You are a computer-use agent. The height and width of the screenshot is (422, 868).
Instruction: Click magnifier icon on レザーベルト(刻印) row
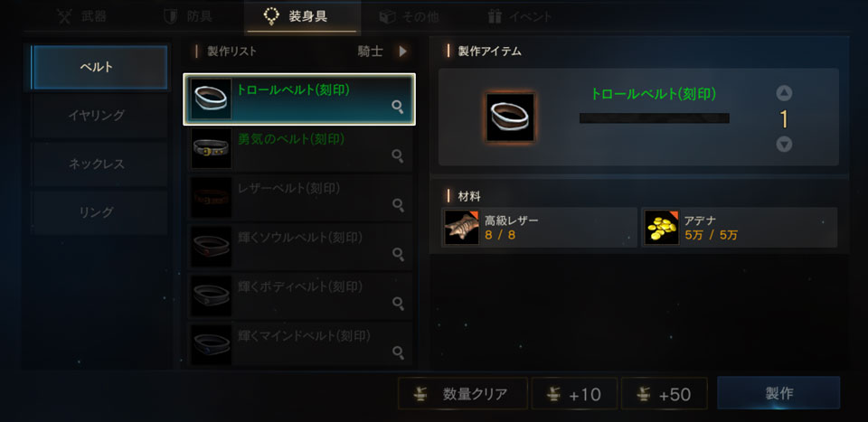397,204
